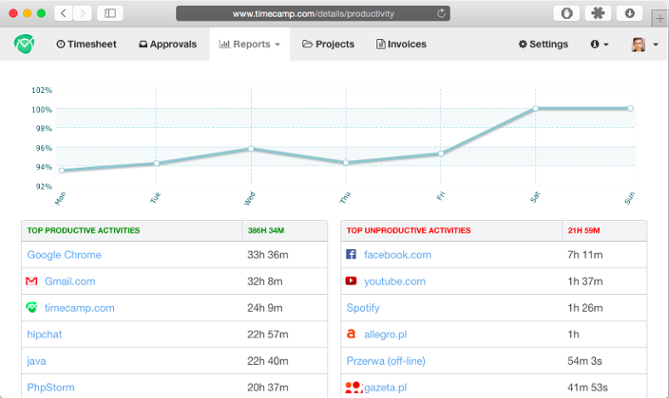Click the TimeCamp green logo
This screenshot has height=398, width=669.
point(24,44)
